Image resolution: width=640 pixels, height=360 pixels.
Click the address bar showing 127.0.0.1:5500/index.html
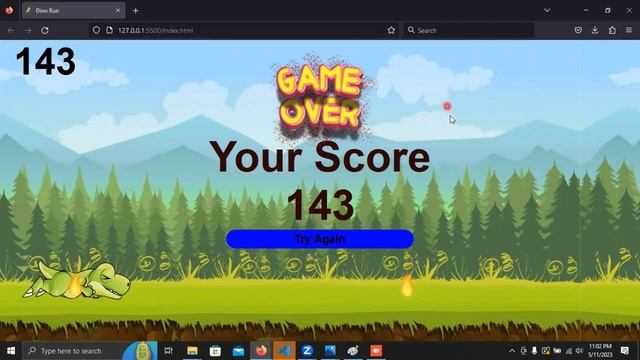(x=244, y=30)
